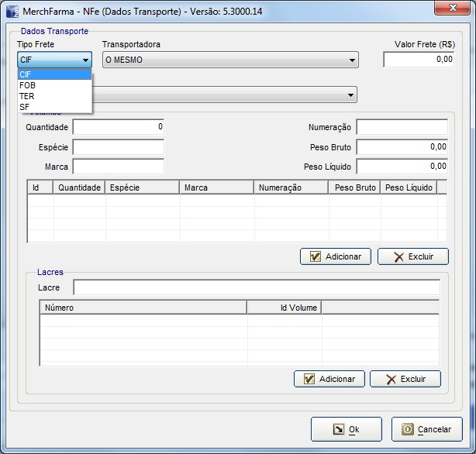Click the Marca input field
The width and height of the screenshot is (476, 454).
118,167
